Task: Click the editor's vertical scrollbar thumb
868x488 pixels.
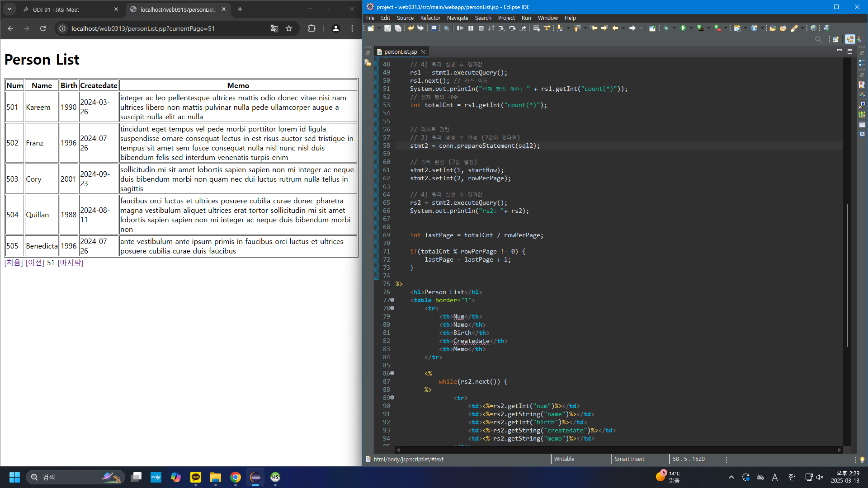Action: click(847, 276)
